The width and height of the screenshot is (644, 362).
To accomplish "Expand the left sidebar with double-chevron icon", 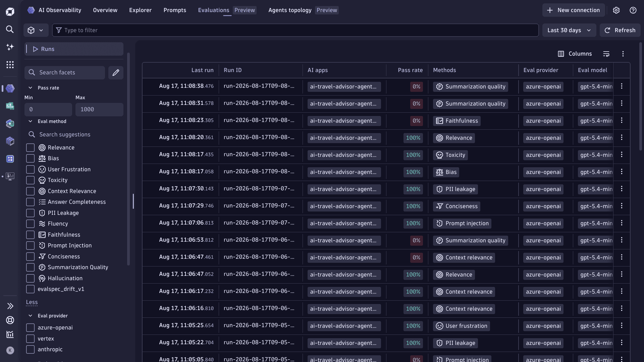I will pos(10,306).
